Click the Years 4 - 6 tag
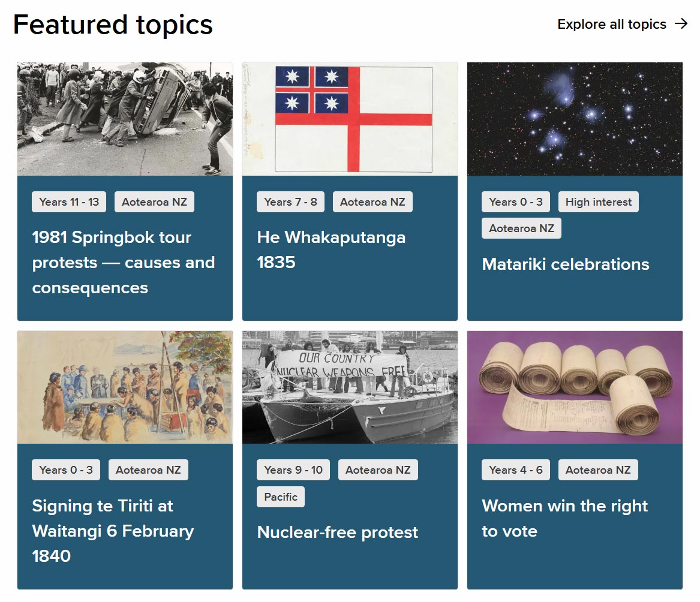700x602 pixels. [x=516, y=470]
